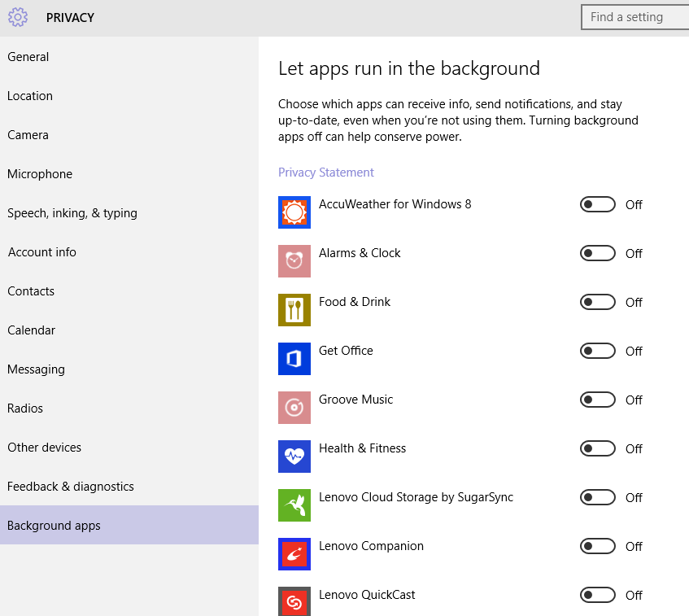Image resolution: width=689 pixels, height=616 pixels.
Task: Click the AccuWeather for Windows 8 label
Action: pos(395,204)
